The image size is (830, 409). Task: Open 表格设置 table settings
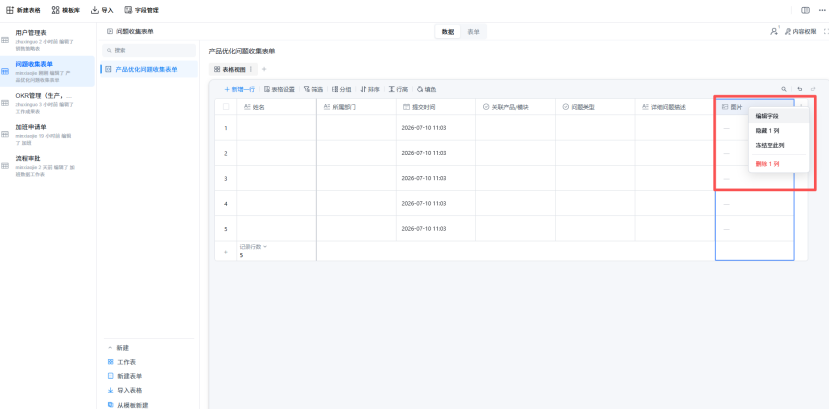pyautogui.click(x=279, y=89)
